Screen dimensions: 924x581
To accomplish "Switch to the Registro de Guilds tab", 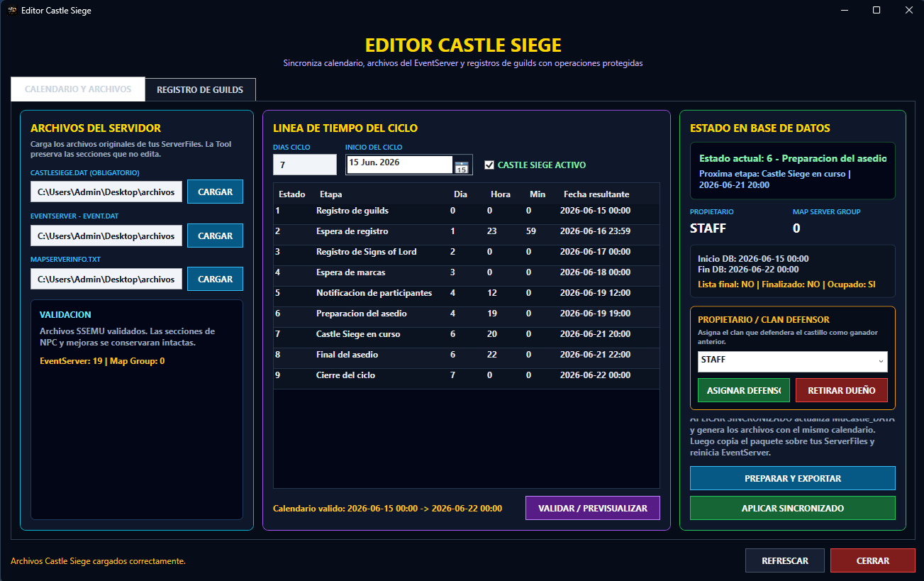I will pyautogui.click(x=200, y=89).
